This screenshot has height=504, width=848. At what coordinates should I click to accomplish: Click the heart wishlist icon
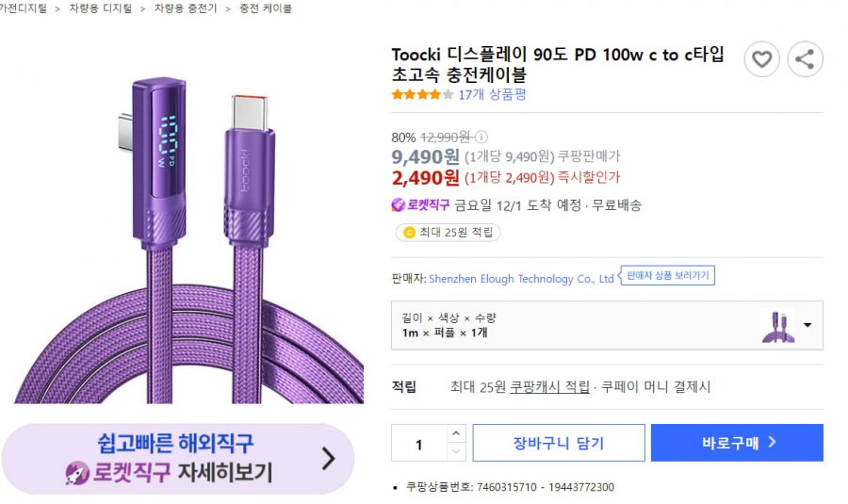[761, 60]
